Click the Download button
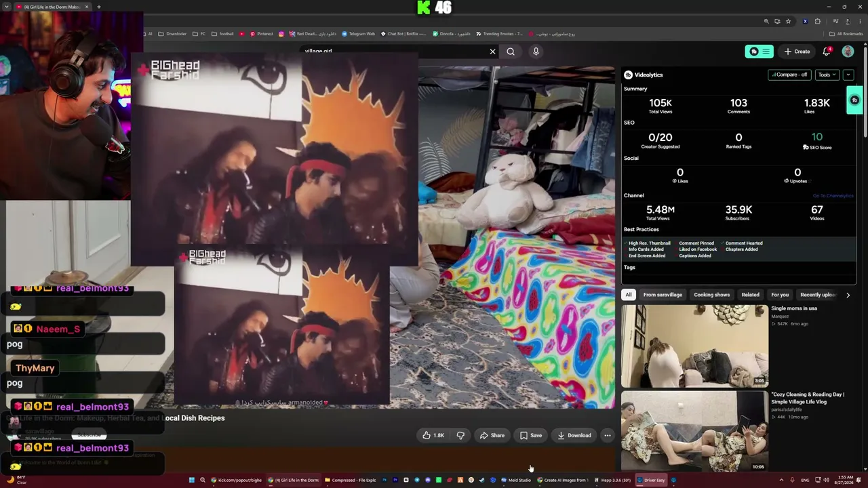Viewport: 868px width, 488px height. [x=574, y=435]
